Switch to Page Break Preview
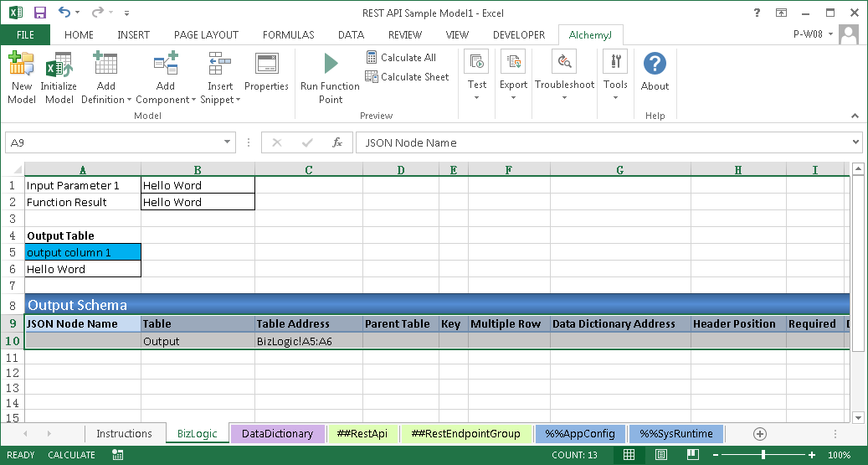This screenshot has height=465, width=868. tap(692, 455)
